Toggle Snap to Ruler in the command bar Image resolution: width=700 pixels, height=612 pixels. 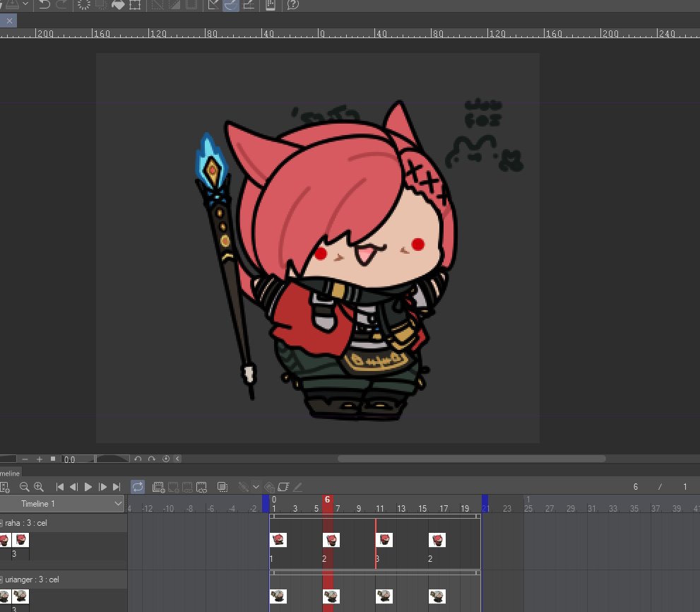213,4
